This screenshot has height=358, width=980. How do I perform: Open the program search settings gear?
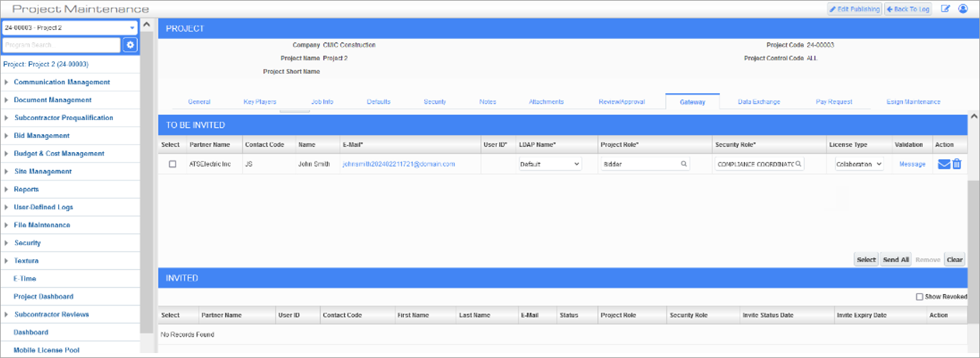pos(130,45)
